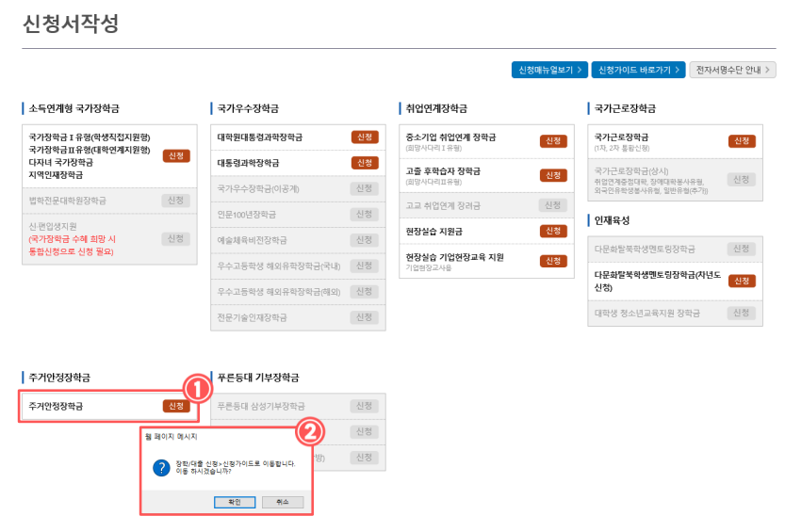
Task: Click the 인재육성 section heading
Action: [612, 220]
